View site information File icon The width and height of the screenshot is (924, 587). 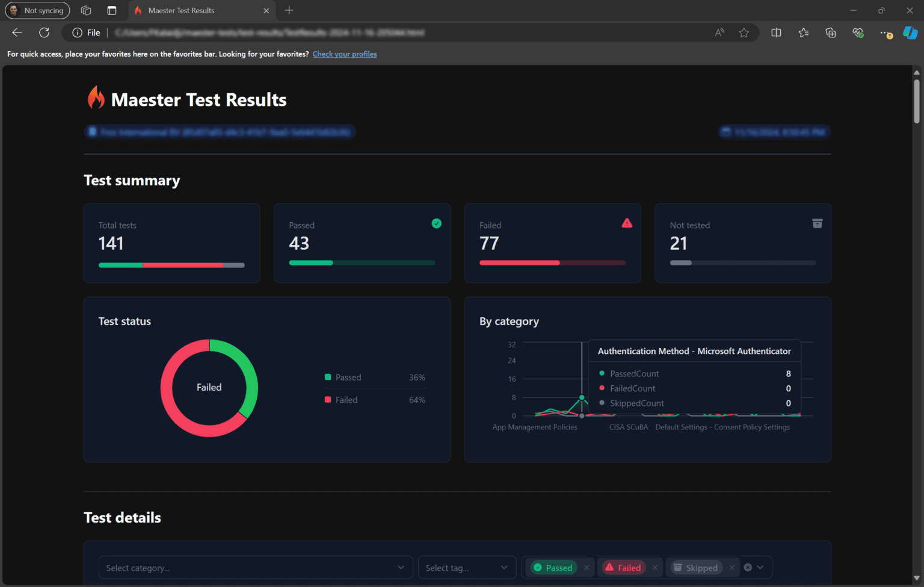point(86,33)
